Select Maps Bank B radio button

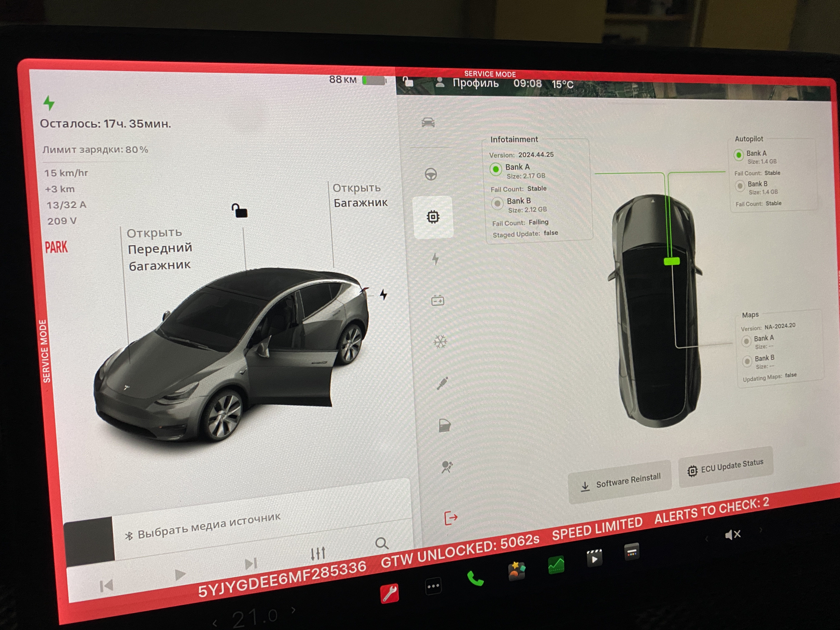click(747, 361)
